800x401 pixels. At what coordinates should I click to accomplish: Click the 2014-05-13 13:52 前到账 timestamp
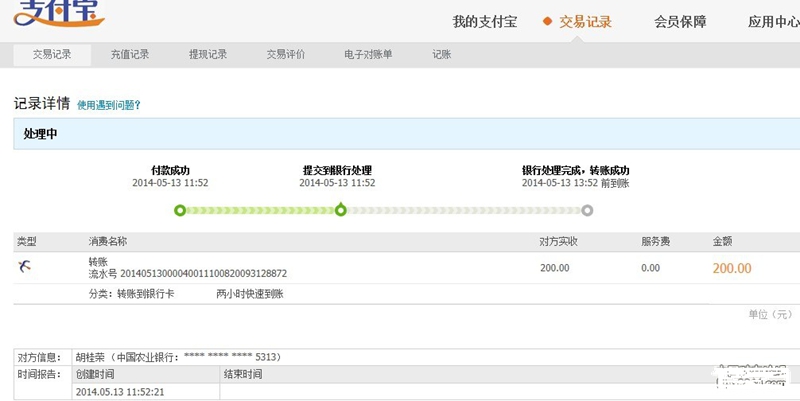tap(576, 183)
